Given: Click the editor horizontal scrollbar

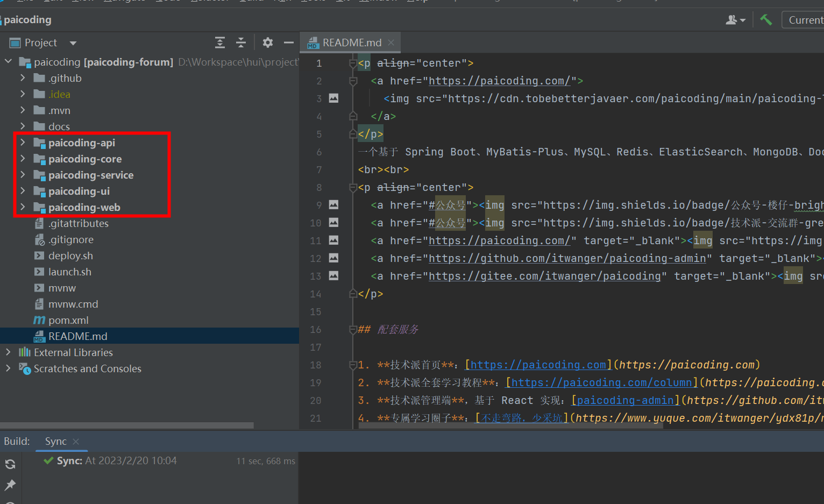Looking at the screenshot, I should (x=511, y=425).
